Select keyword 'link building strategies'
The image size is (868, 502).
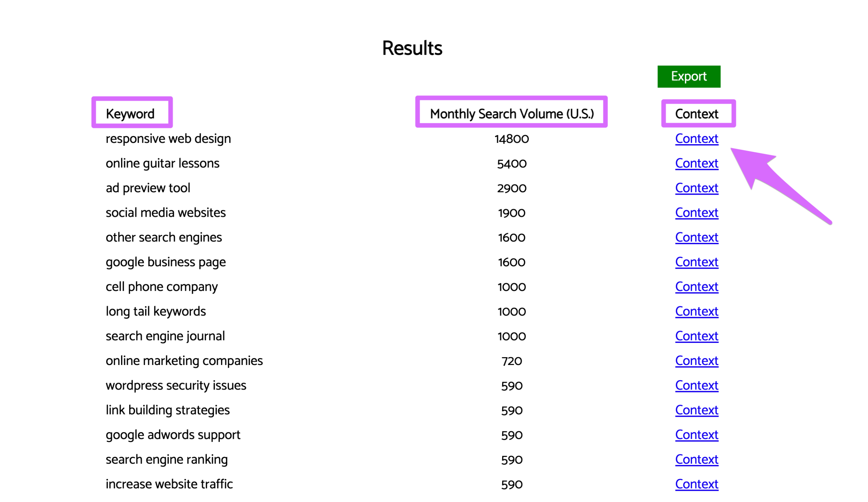pyautogui.click(x=167, y=410)
